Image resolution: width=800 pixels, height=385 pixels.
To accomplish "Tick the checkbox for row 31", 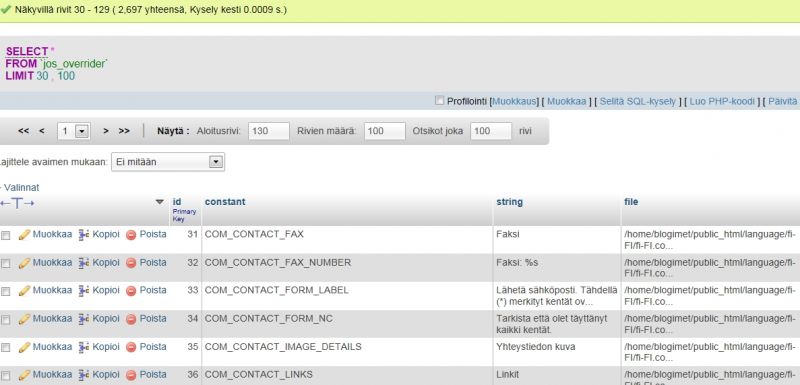I will (x=6, y=236).
